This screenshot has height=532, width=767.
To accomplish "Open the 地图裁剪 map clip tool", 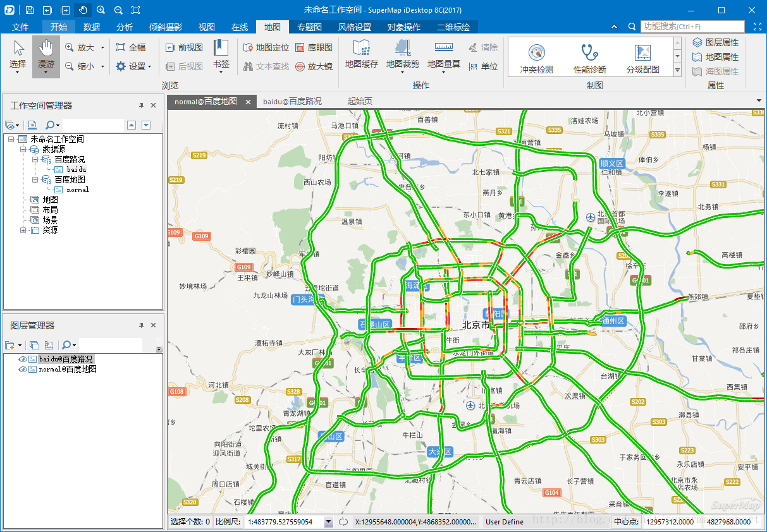I will coord(402,56).
